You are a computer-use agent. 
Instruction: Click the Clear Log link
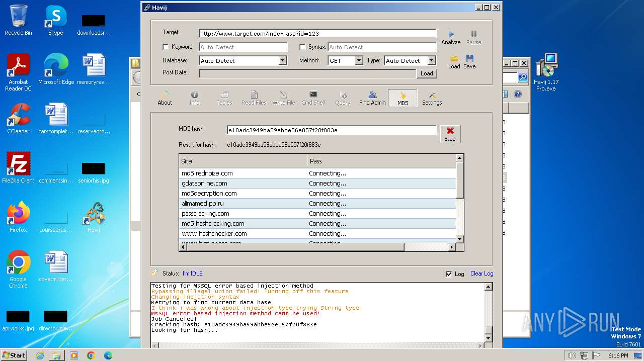click(481, 274)
